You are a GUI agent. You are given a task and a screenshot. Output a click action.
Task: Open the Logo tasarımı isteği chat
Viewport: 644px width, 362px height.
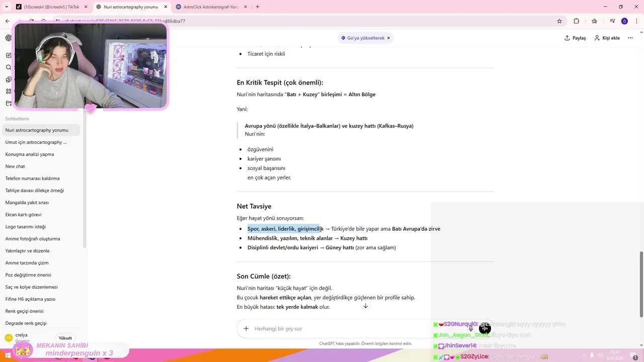pos(41,227)
